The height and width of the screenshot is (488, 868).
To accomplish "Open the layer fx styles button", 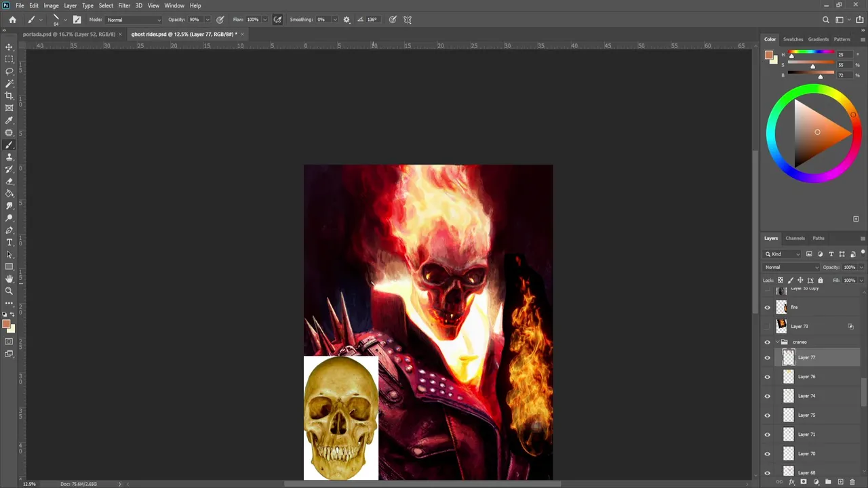I will point(792,482).
